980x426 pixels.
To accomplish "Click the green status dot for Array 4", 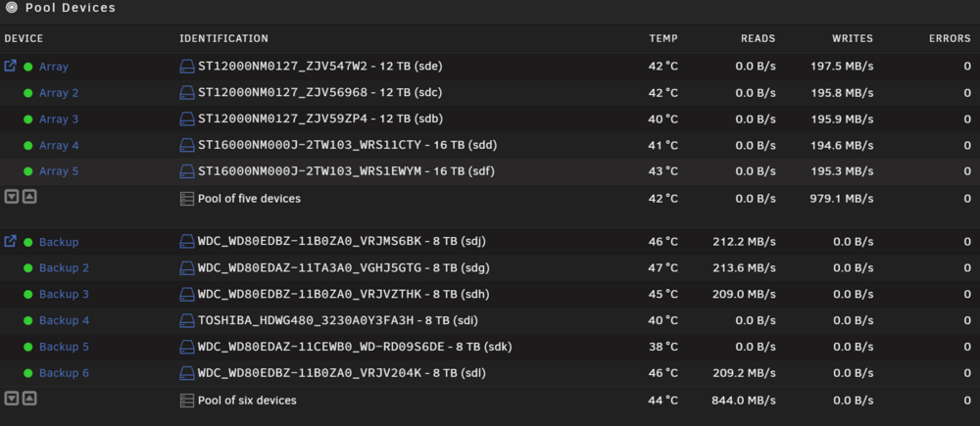I will 28,146.
